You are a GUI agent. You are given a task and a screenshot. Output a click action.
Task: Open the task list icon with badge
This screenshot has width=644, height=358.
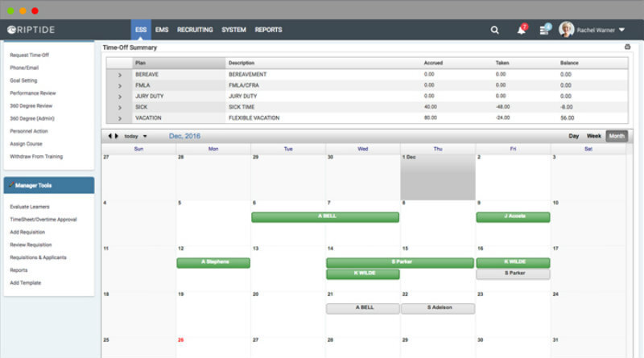point(545,30)
